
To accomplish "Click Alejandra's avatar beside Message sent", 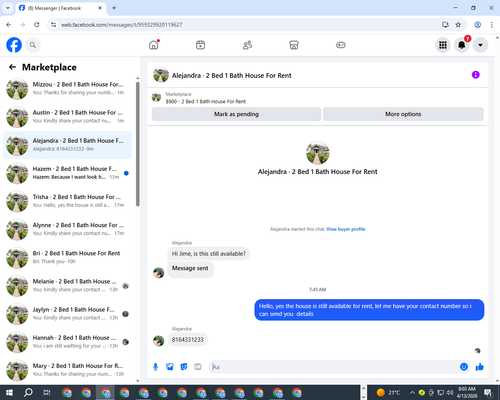I will point(159,273).
